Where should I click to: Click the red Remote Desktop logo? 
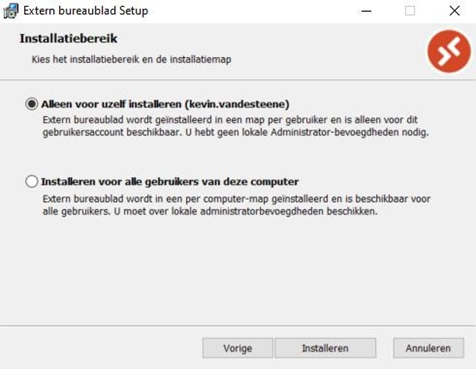point(449,51)
